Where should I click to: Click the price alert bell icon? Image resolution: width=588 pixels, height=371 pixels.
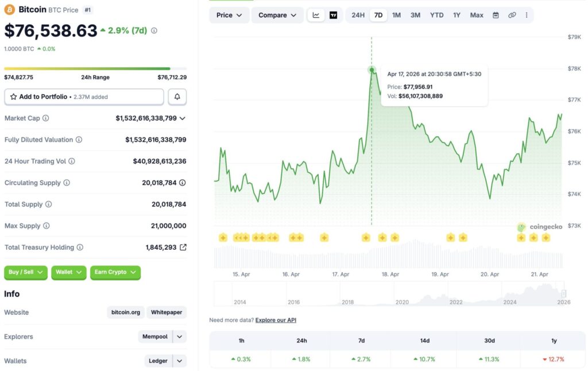click(177, 97)
